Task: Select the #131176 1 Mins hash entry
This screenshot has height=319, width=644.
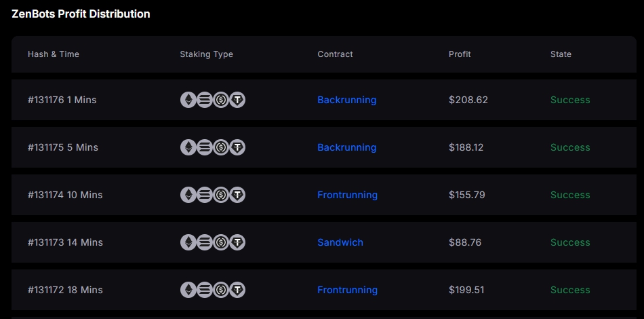Action: click(x=62, y=100)
